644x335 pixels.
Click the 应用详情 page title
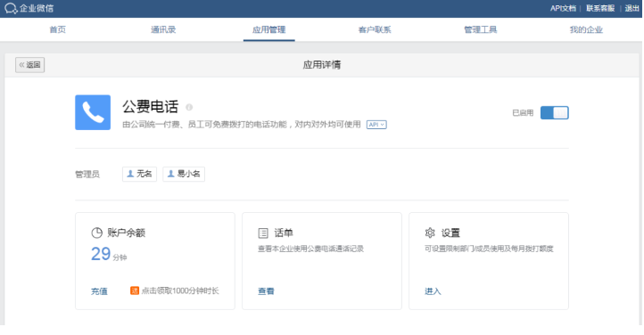pyautogui.click(x=322, y=65)
